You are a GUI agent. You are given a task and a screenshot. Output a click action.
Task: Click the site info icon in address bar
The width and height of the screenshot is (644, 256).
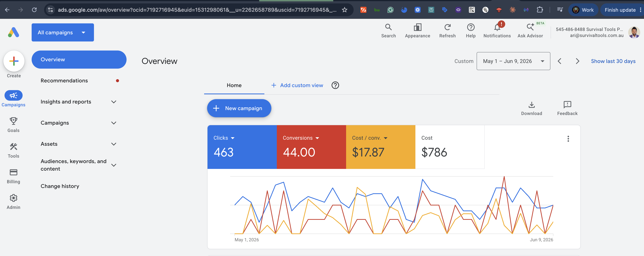pos(50,10)
